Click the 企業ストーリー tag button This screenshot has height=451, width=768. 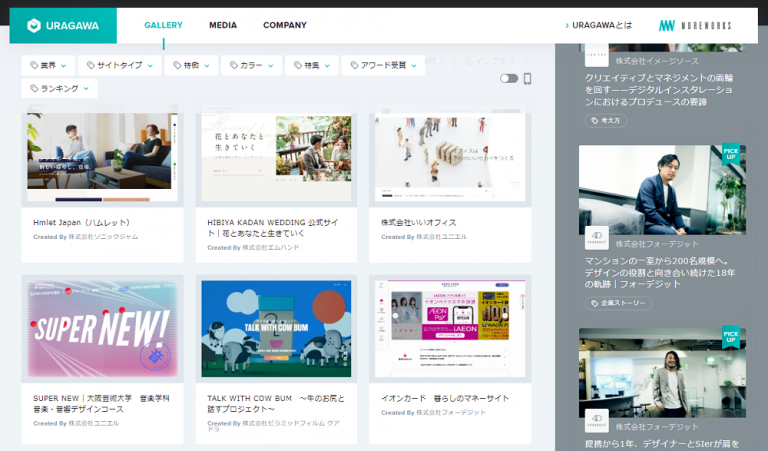pyautogui.click(x=618, y=304)
